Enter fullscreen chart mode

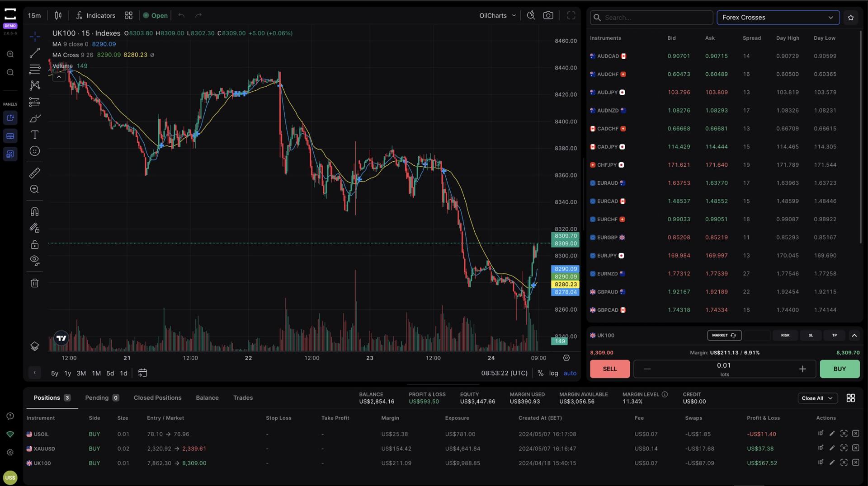tap(571, 15)
